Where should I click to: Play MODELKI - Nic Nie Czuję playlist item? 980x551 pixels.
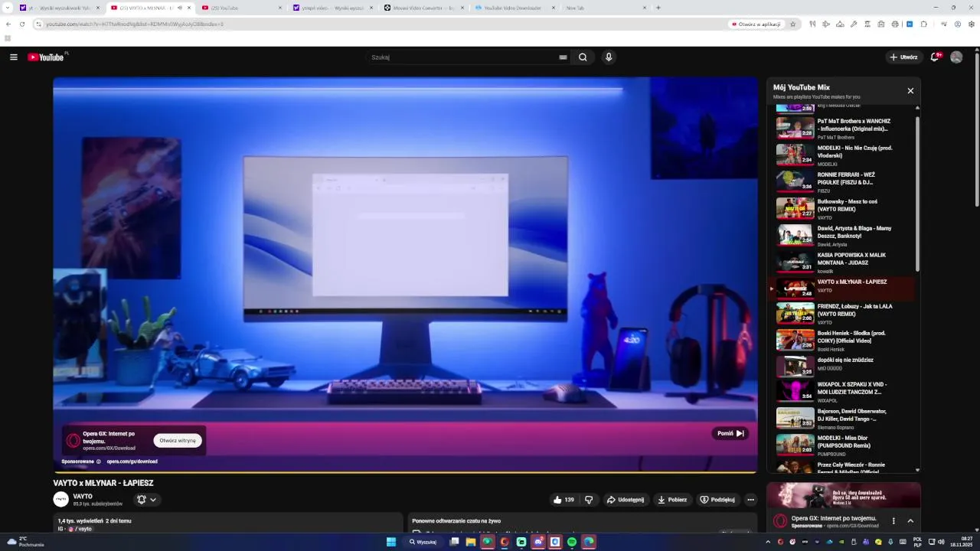click(x=841, y=155)
